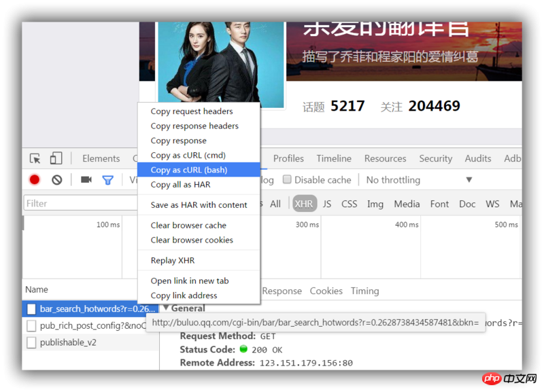Image resolution: width=544 pixels, height=392 pixels.
Task: Click the 300 ms timeline marker
Action: [307, 225]
